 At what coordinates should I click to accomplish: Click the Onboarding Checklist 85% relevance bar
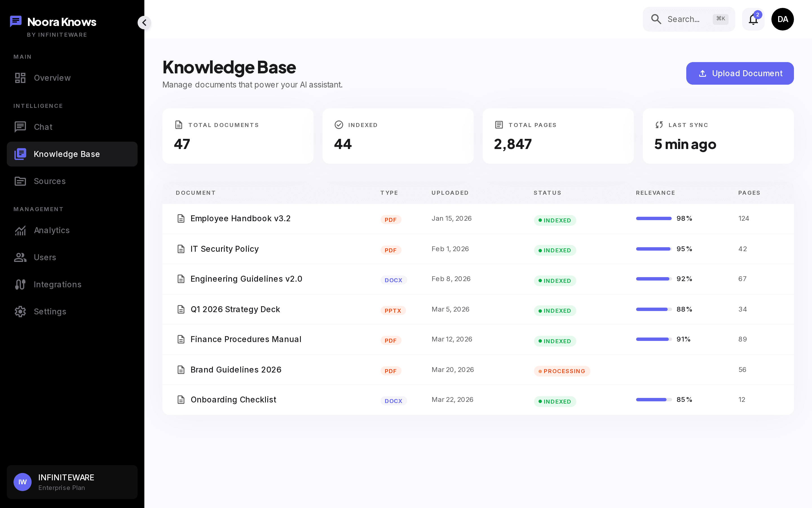(654, 400)
